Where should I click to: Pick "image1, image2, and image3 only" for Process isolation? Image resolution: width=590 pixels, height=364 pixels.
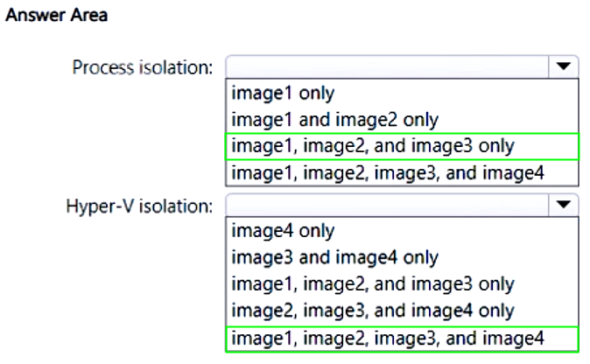click(x=372, y=145)
